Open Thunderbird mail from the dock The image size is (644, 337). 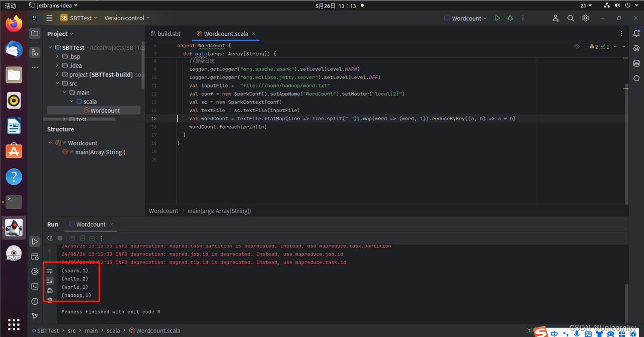pyautogui.click(x=14, y=49)
